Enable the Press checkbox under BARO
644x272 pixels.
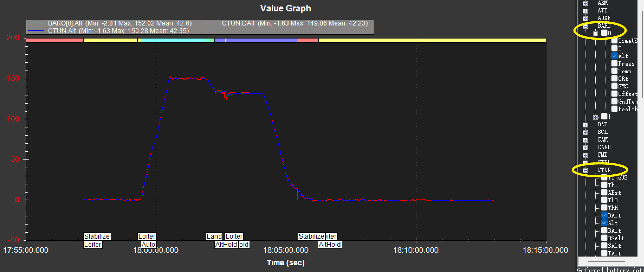(x=614, y=63)
